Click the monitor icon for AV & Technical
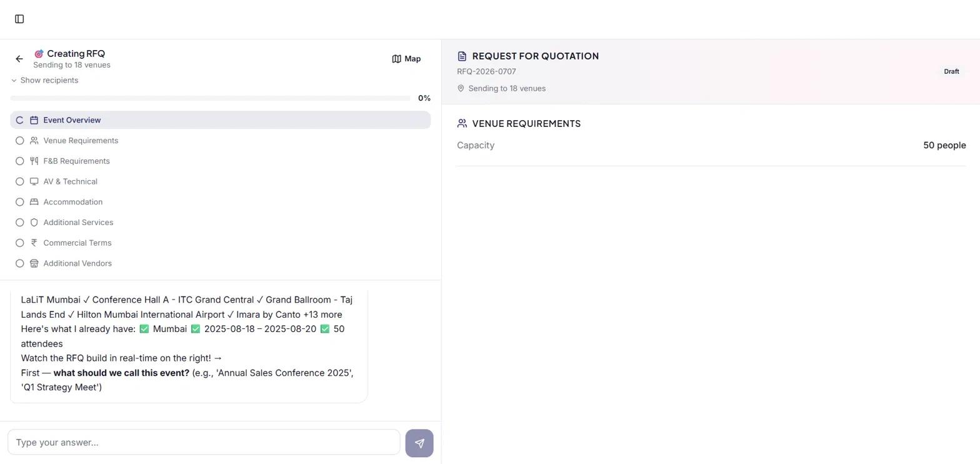This screenshot has height=464, width=980. tap(34, 181)
